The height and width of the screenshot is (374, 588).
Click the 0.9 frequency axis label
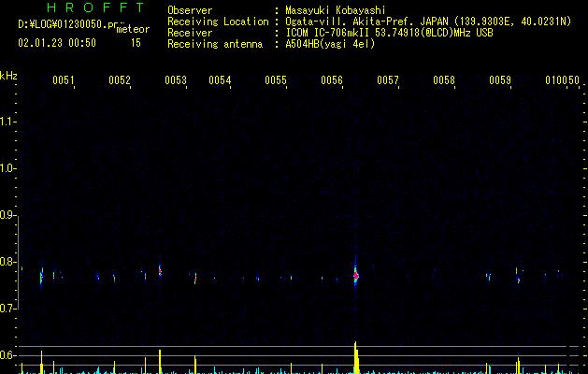tap(7, 215)
